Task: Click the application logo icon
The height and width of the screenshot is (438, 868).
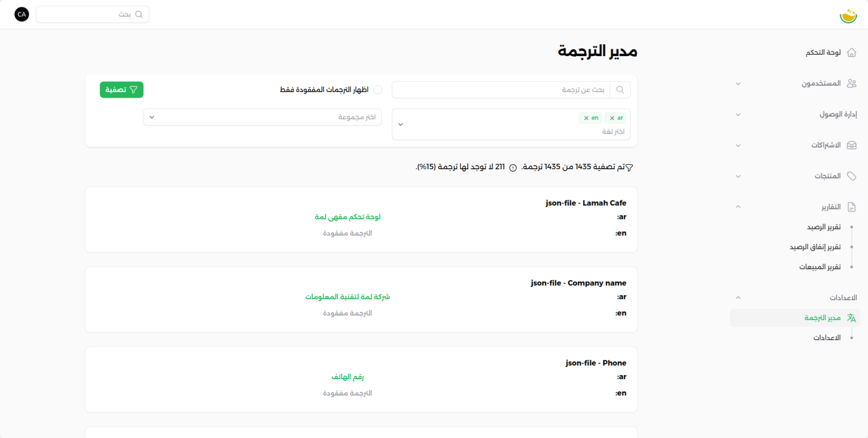Action: [848, 15]
